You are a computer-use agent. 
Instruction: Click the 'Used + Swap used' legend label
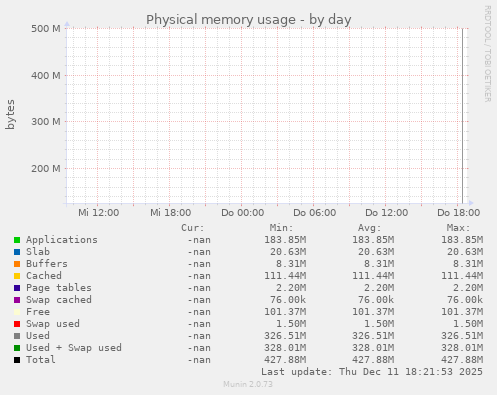point(74,348)
